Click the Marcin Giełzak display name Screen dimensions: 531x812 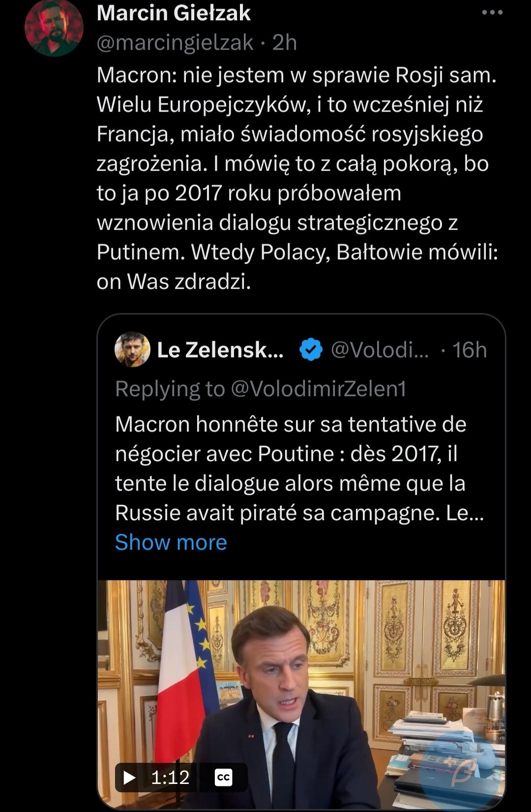coord(174,13)
